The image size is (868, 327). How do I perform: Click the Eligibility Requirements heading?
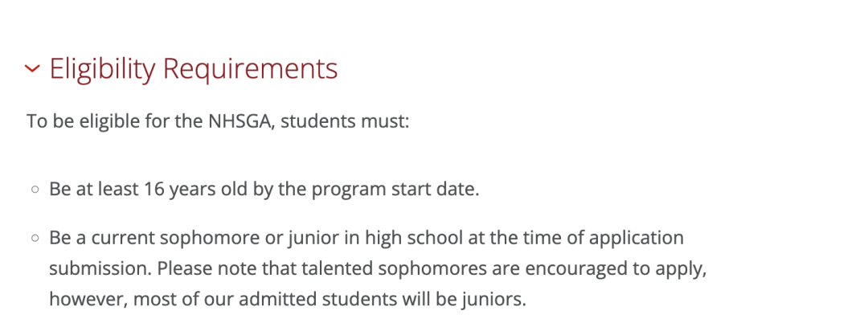194,70
